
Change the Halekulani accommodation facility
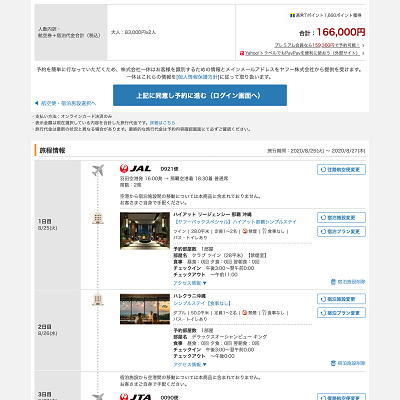coord(341,299)
